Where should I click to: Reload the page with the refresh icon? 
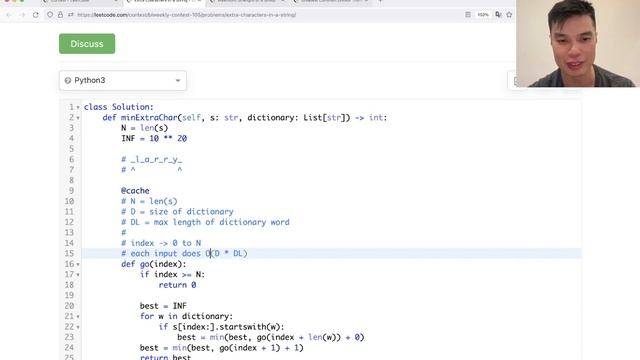[36, 15]
